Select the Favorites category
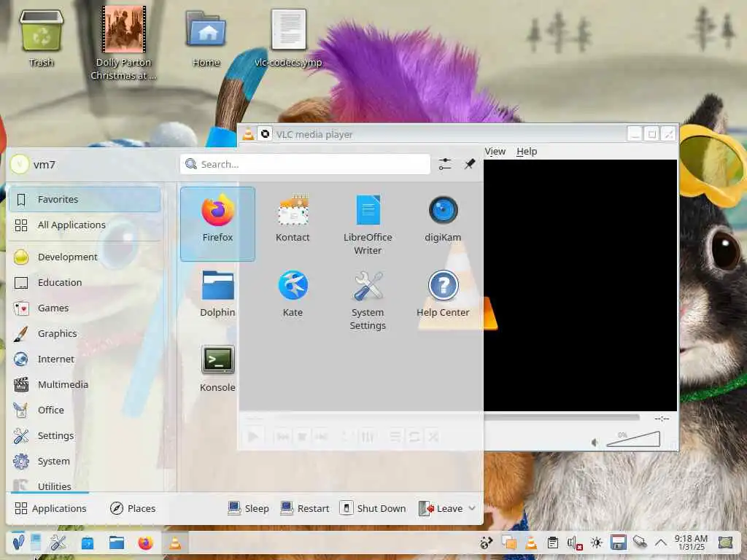747x560 pixels. coord(85,200)
